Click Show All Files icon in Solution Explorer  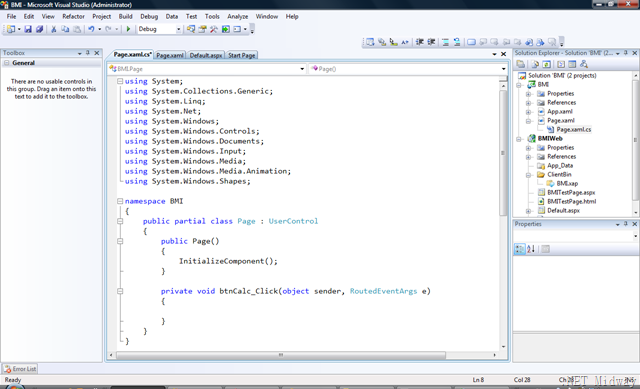click(535, 64)
